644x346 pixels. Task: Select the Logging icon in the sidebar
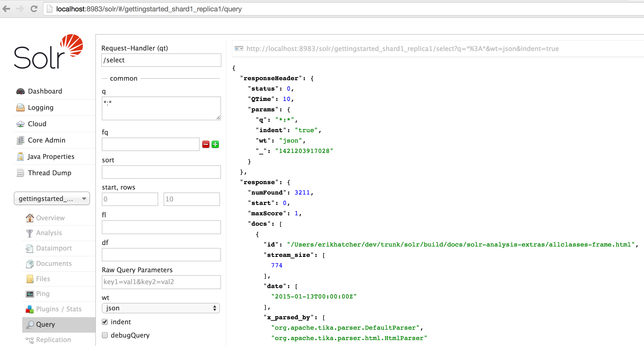21,107
